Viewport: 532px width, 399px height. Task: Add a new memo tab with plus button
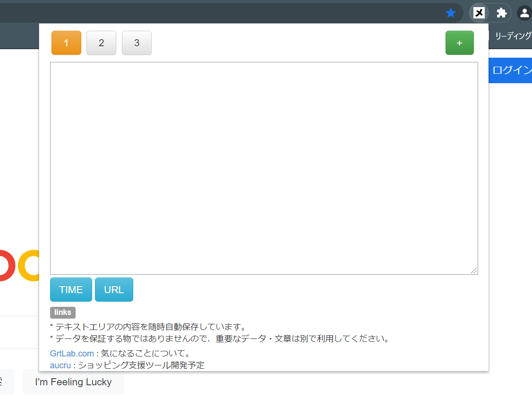[459, 43]
